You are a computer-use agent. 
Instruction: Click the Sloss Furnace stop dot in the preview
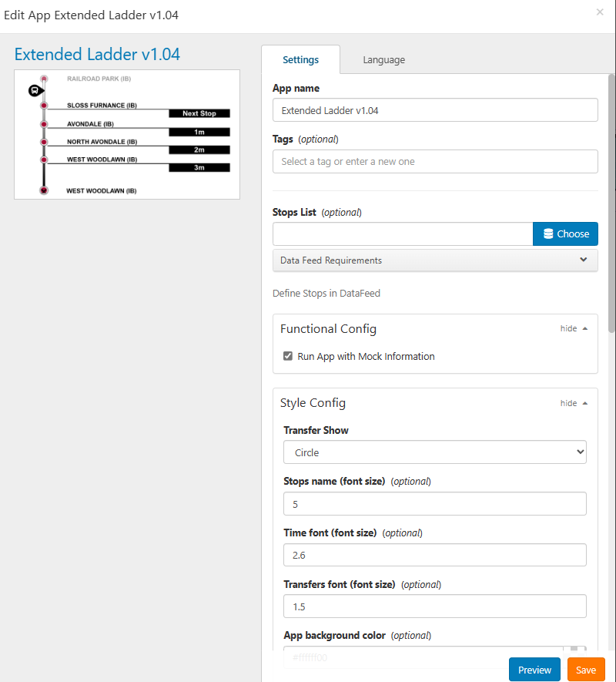point(44,106)
